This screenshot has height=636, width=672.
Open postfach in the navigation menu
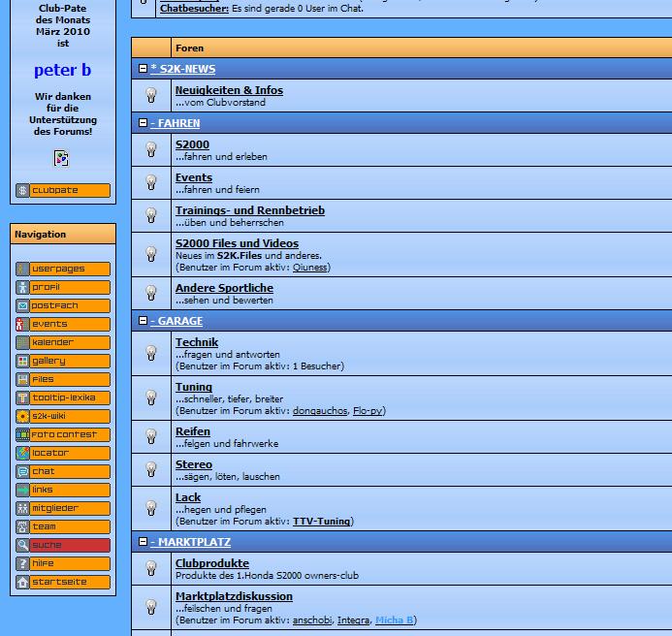pyautogui.click(x=63, y=305)
